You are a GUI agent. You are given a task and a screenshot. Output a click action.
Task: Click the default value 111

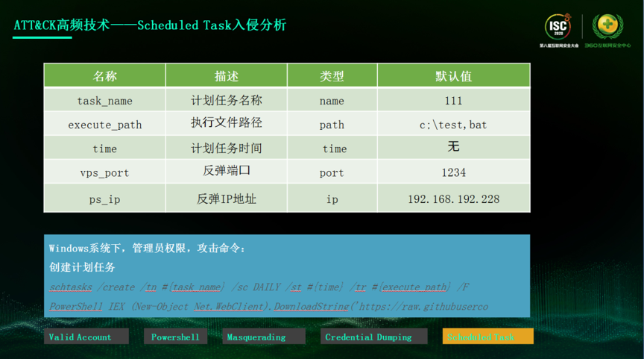(x=453, y=100)
